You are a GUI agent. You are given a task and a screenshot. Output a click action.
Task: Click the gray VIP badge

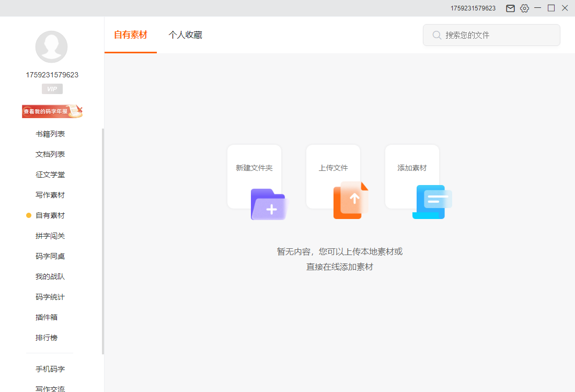coord(52,89)
